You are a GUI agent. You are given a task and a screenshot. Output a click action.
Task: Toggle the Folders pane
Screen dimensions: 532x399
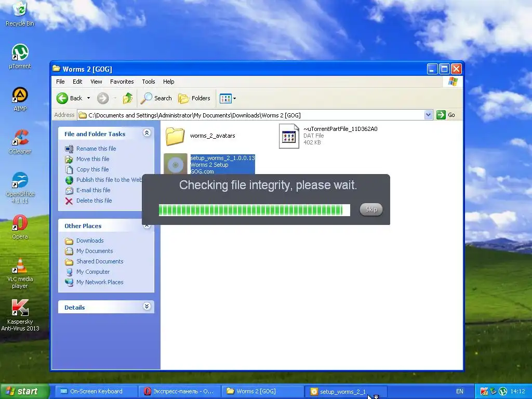(x=194, y=98)
